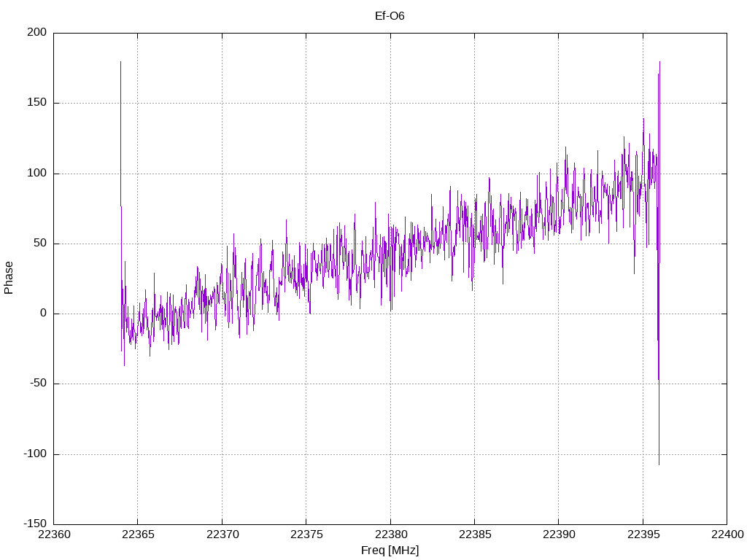Click the Freq [MHz] x-axis label
This screenshot has width=747, height=560.
(390, 550)
